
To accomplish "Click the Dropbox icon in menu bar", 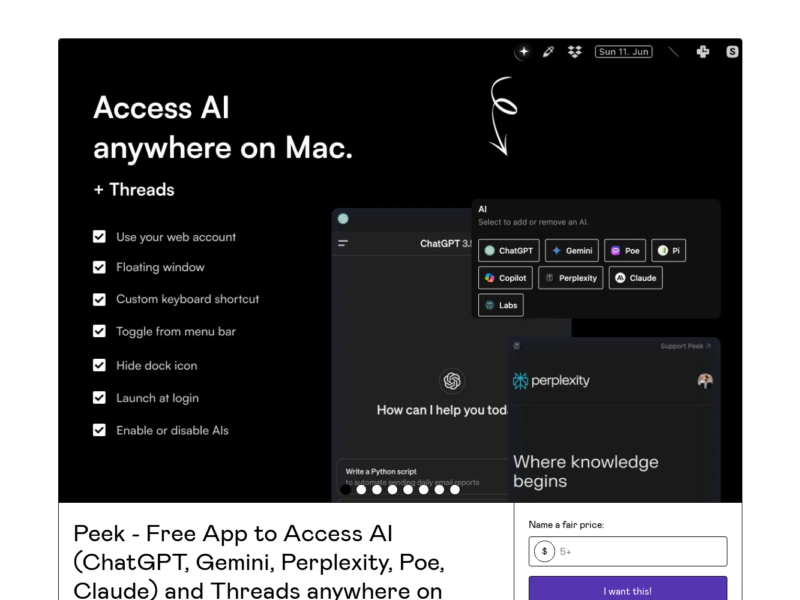I will pos(574,52).
